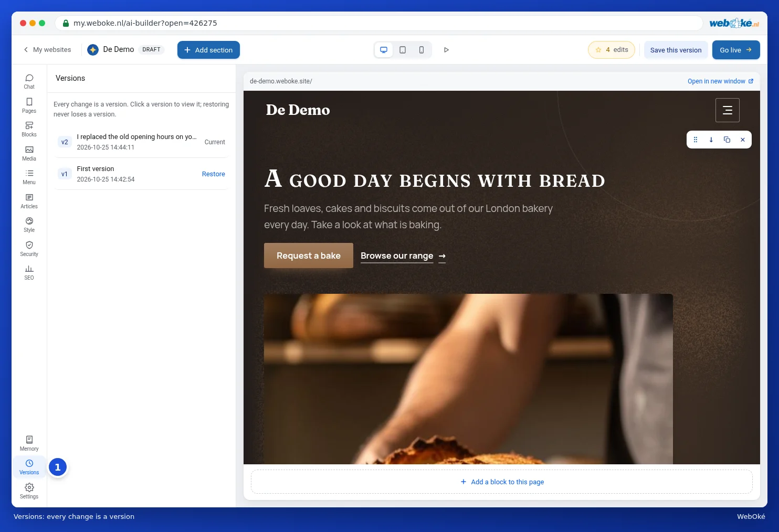Click Add a block to this page
This screenshot has height=532, width=779.
502,482
